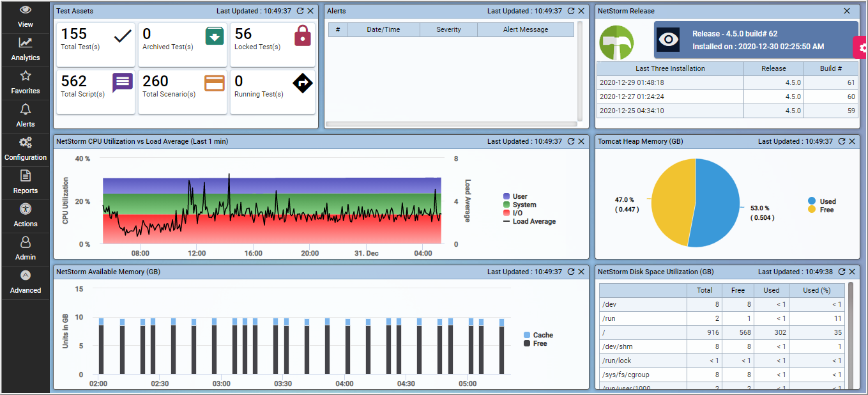Image resolution: width=868 pixels, height=395 pixels.
Task: Toggle Cache series in memory legend
Action: click(x=538, y=335)
